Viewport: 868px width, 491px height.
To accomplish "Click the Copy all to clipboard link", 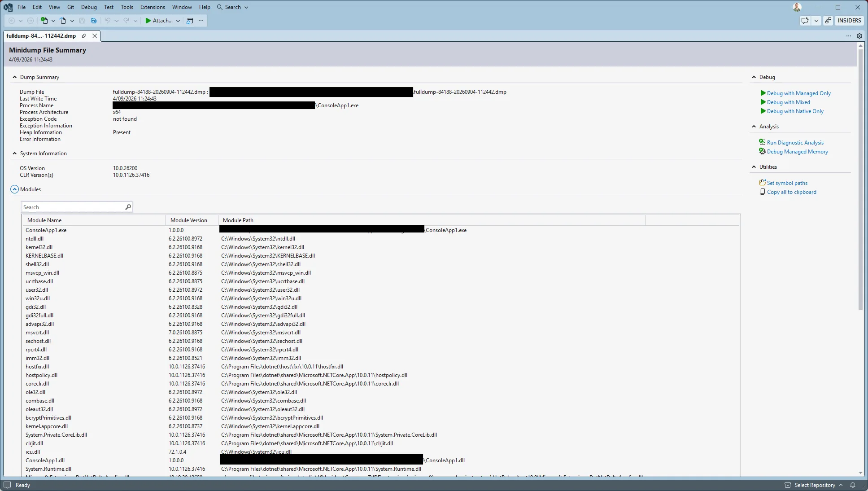I will (x=791, y=192).
